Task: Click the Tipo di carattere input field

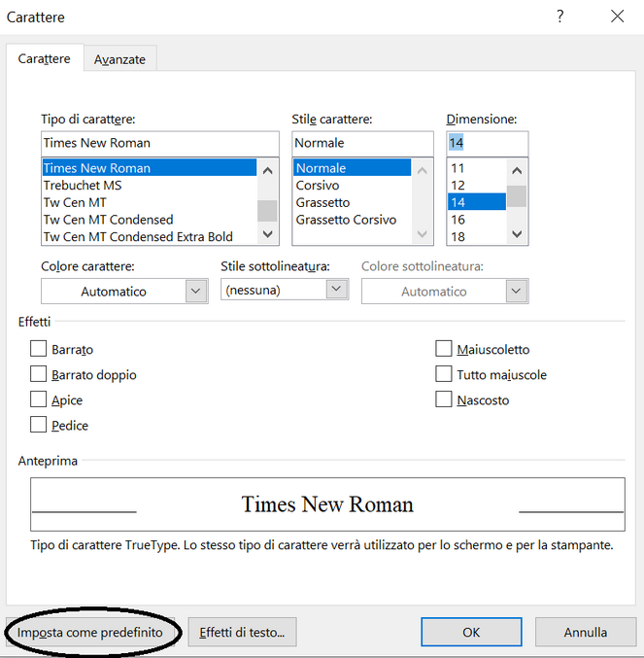Action: point(160,143)
